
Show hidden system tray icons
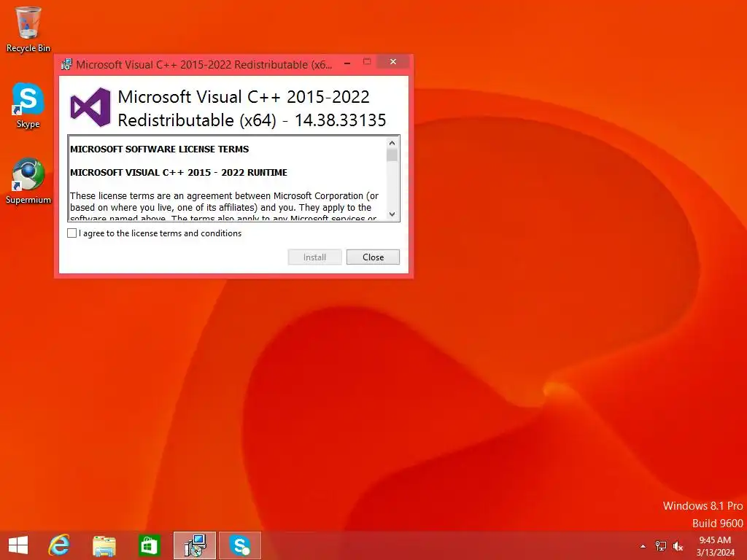[643, 546]
